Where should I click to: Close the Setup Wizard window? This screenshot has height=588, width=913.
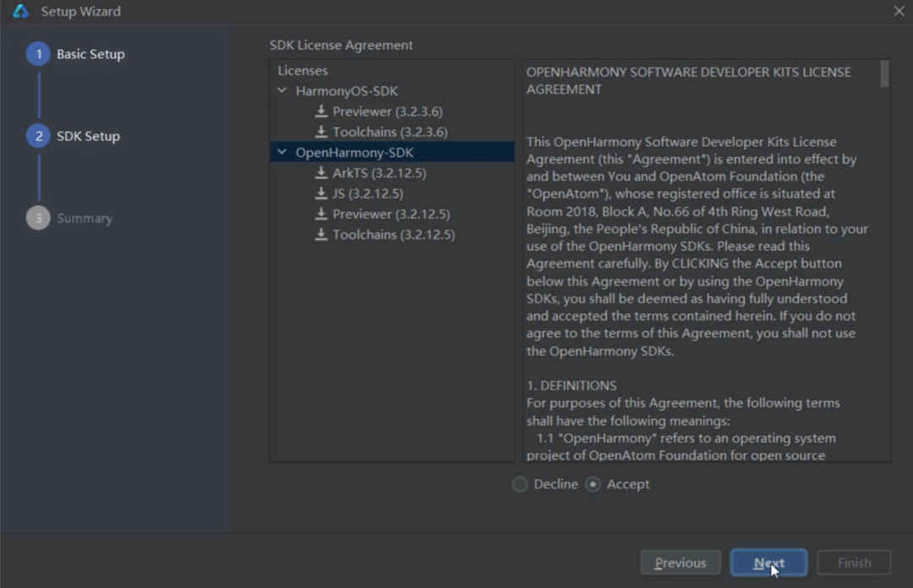click(899, 11)
